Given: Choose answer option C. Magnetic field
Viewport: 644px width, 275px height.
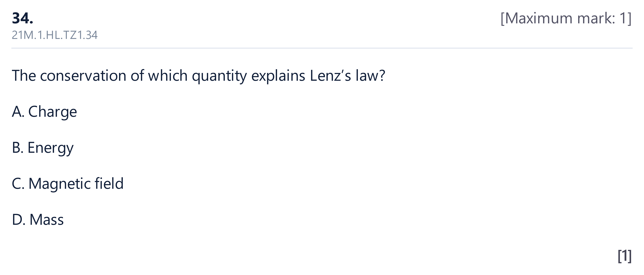Looking at the screenshot, I should point(68,184).
